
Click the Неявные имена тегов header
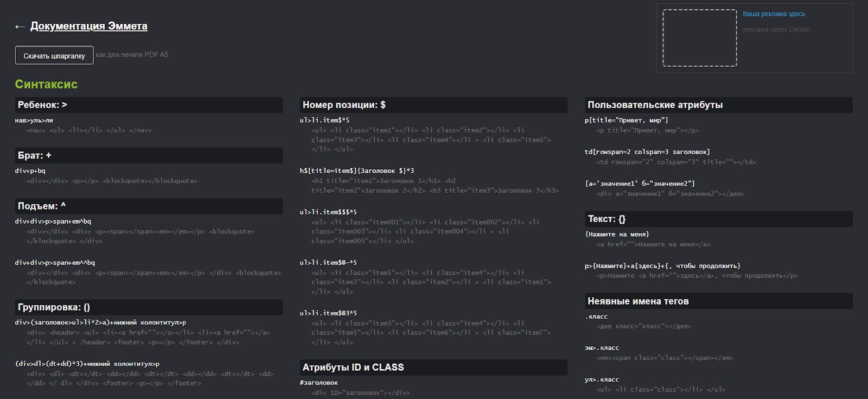[x=719, y=301]
